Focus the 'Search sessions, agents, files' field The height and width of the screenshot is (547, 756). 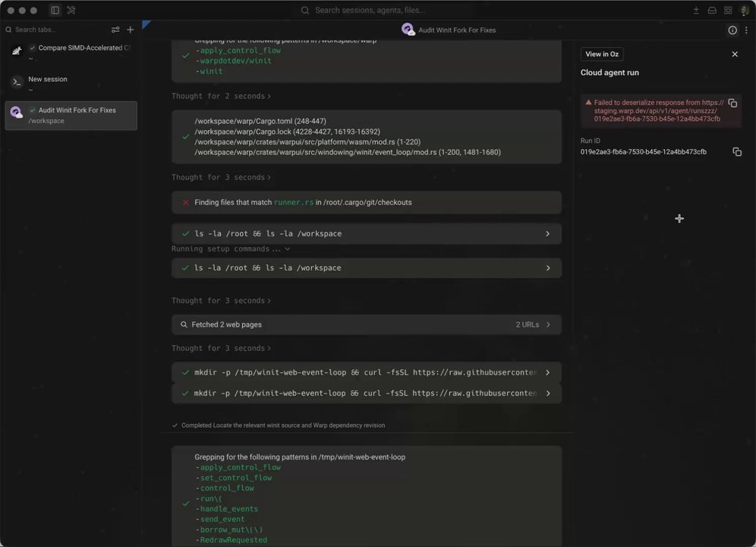click(x=370, y=10)
